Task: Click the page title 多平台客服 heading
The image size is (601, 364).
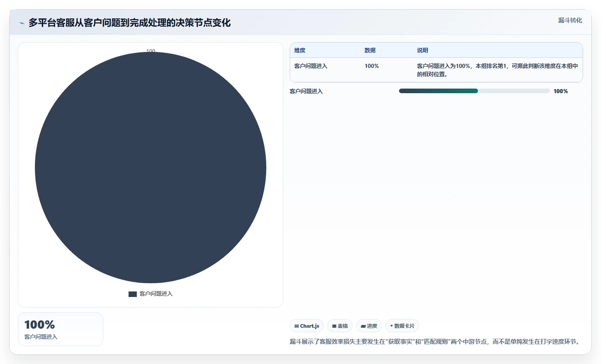Action: point(129,23)
